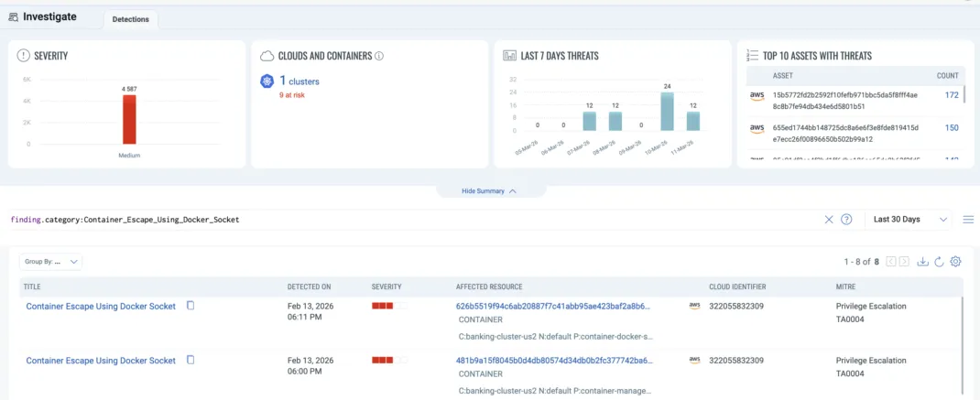Copy title of the 06:00 PM detection
Image resolution: width=980 pixels, height=400 pixels.
click(191, 360)
